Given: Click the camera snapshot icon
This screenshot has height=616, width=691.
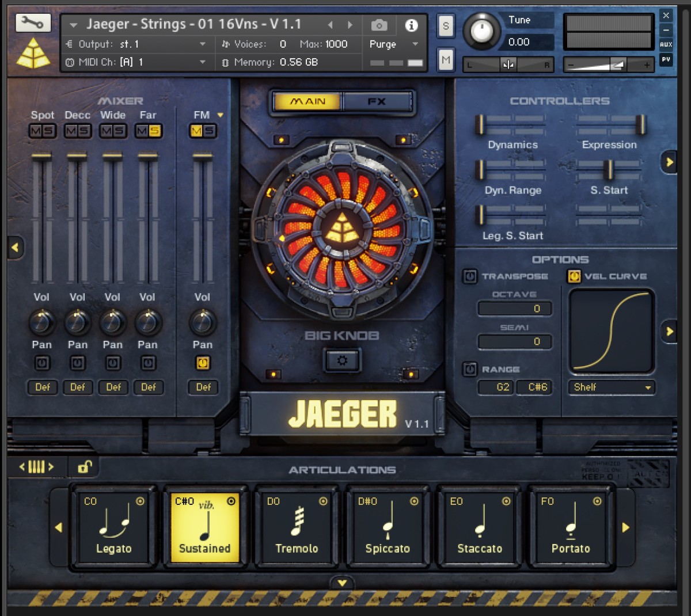Looking at the screenshot, I should tap(379, 25).
